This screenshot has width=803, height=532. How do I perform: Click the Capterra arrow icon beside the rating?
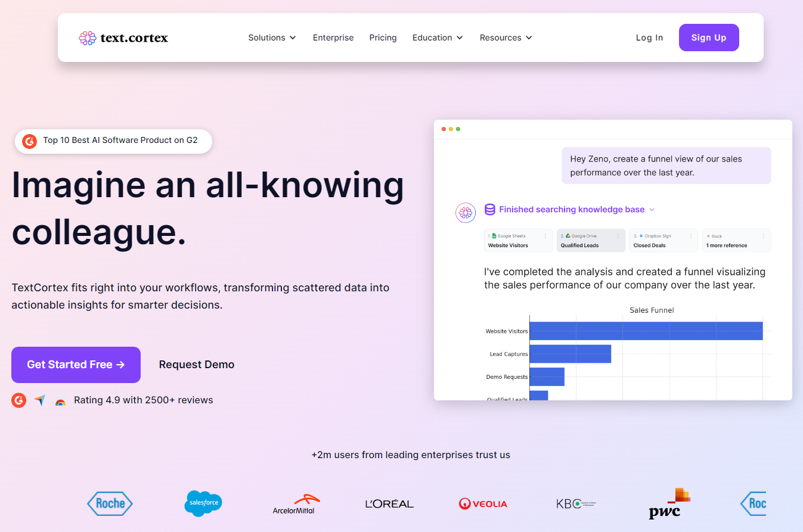[x=39, y=400]
